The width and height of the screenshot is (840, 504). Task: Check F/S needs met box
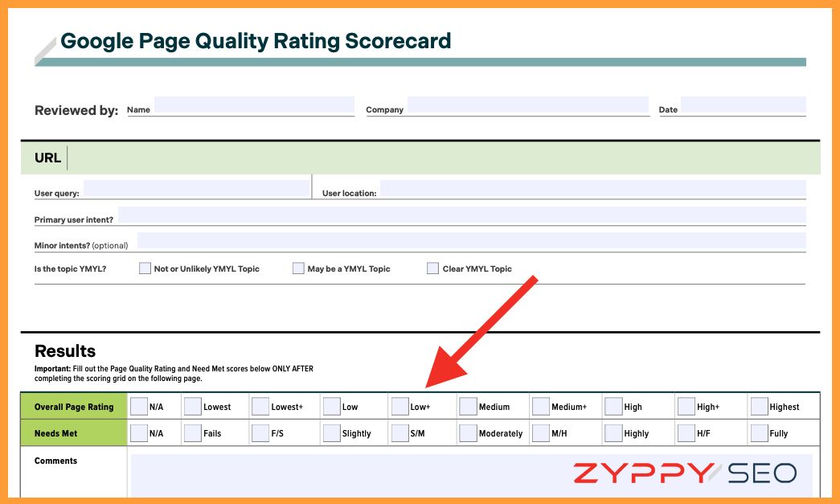(x=260, y=432)
